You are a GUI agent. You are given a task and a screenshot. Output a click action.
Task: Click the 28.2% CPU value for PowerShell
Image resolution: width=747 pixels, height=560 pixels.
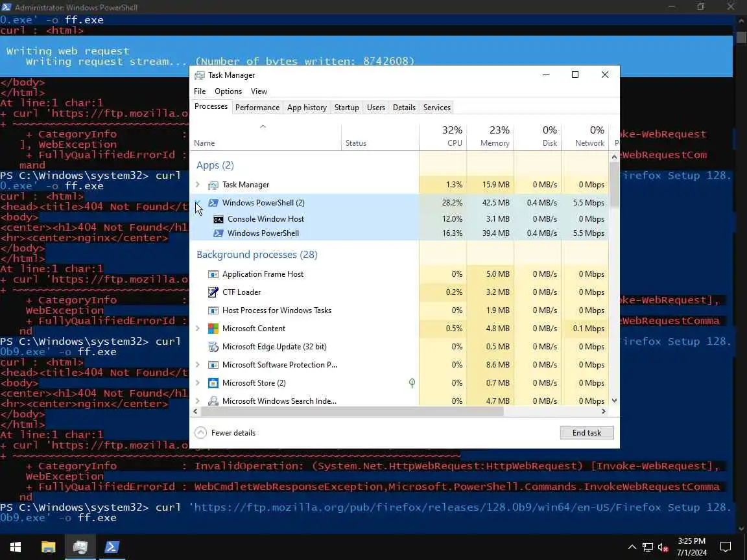point(452,203)
